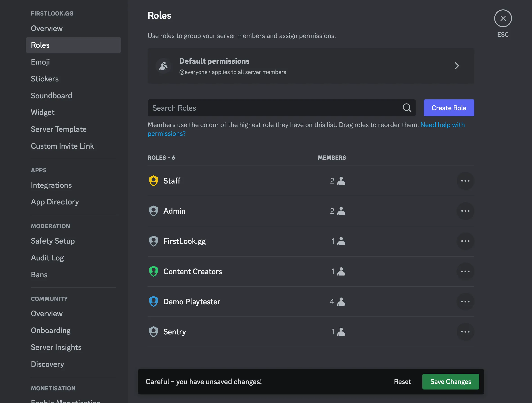
Task: Click the Demo Playtester role shield icon
Action: point(153,301)
